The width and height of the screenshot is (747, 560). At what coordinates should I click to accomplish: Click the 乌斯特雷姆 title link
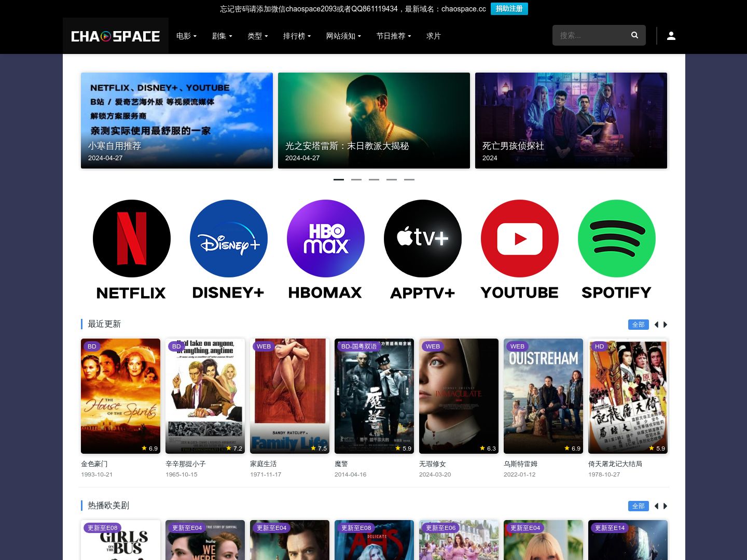(521, 464)
